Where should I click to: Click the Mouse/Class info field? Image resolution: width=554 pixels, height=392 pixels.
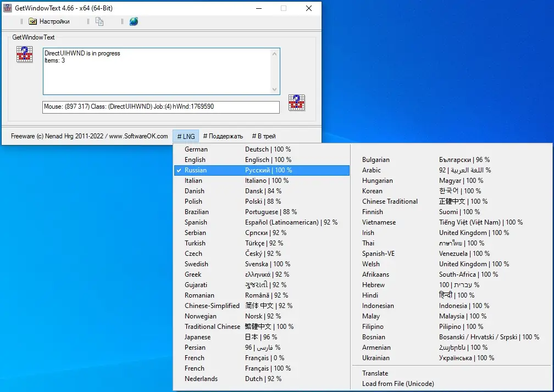[x=160, y=107]
